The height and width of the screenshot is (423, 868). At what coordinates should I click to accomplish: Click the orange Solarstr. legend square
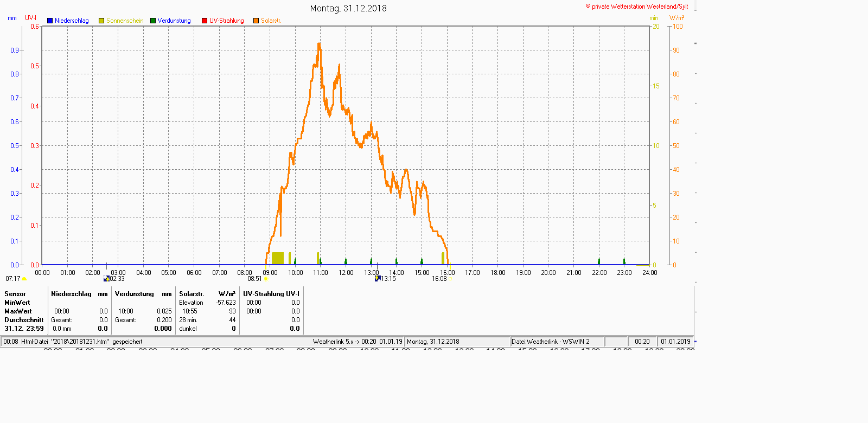click(256, 21)
